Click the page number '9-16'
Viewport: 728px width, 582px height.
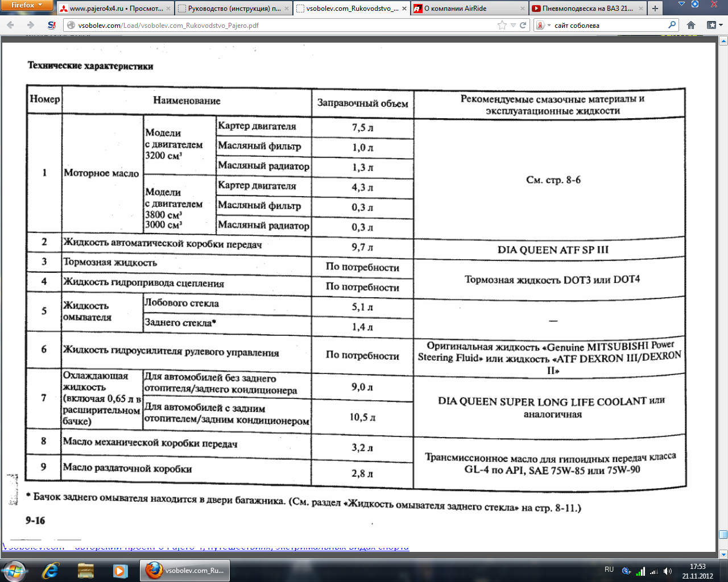pos(35,520)
